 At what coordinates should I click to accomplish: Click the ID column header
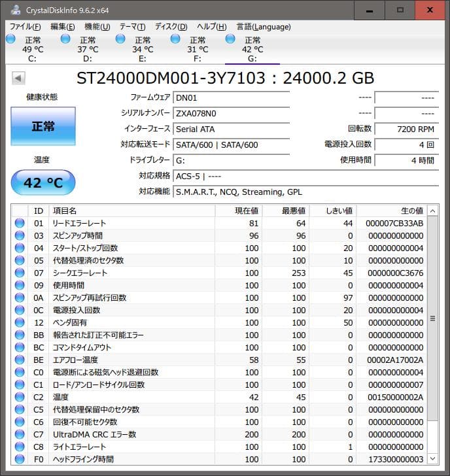click(39, 211)
